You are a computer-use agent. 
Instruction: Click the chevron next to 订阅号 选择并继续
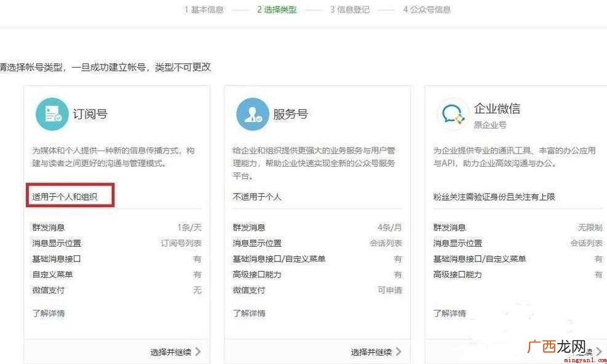click(198, 352)
